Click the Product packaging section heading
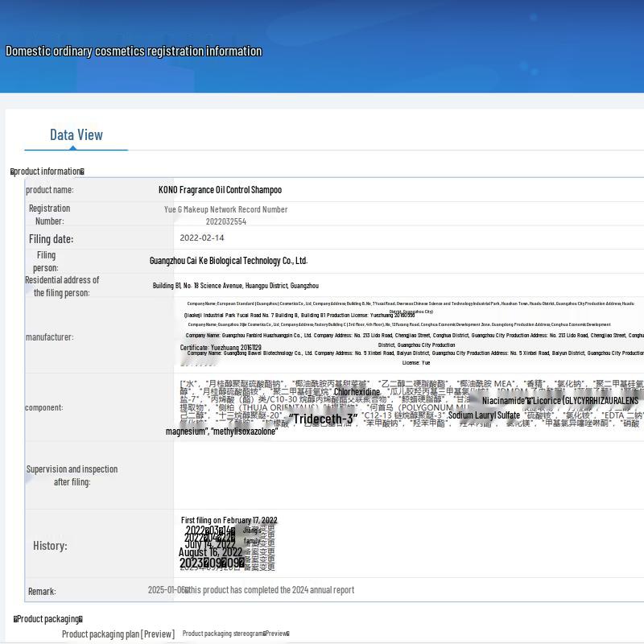Viewport: 644px width, 644px height. (x=48, y=619)
